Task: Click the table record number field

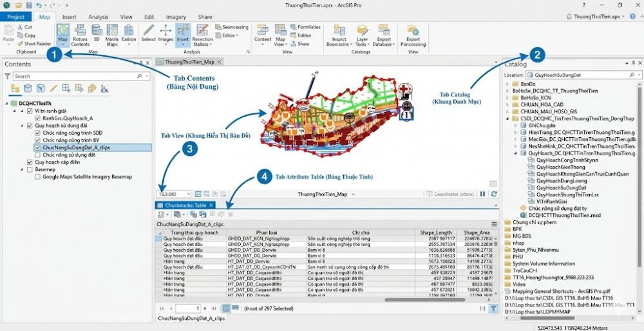Action: click(188, 308)
